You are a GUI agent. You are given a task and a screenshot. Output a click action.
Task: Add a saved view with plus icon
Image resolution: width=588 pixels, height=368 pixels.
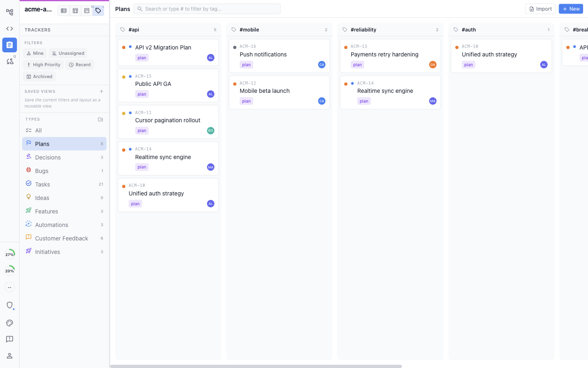(101, 91)
